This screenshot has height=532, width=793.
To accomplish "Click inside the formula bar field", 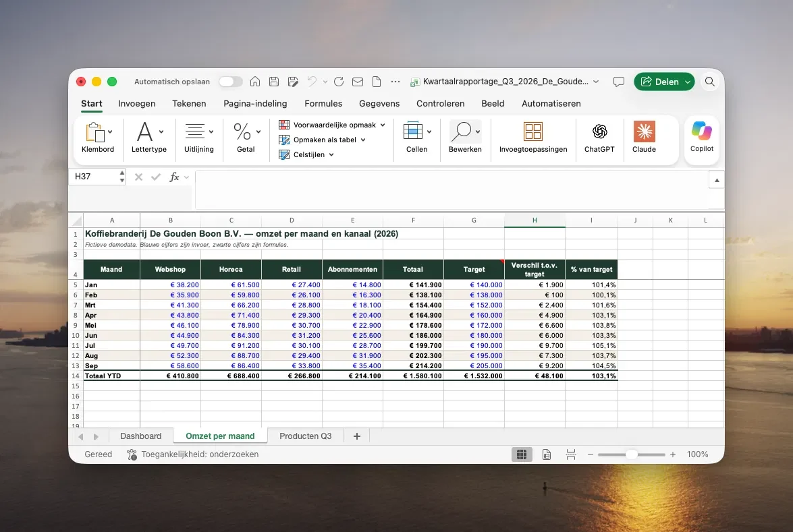I will pyautogui.click(x=451, y=189).
